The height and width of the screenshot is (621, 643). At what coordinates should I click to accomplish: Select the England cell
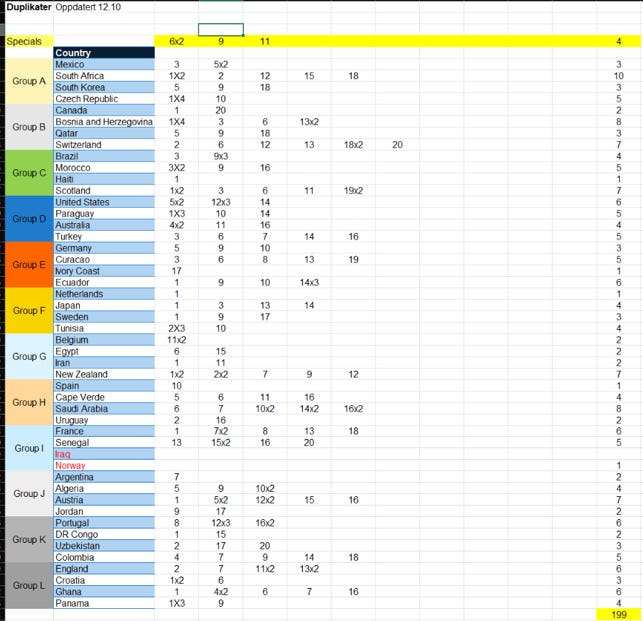(x=104, y=569)
